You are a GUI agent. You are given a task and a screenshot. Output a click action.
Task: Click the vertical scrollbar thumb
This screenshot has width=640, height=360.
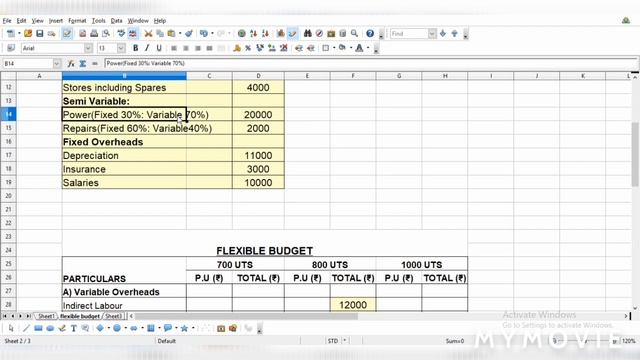[635, 154]
